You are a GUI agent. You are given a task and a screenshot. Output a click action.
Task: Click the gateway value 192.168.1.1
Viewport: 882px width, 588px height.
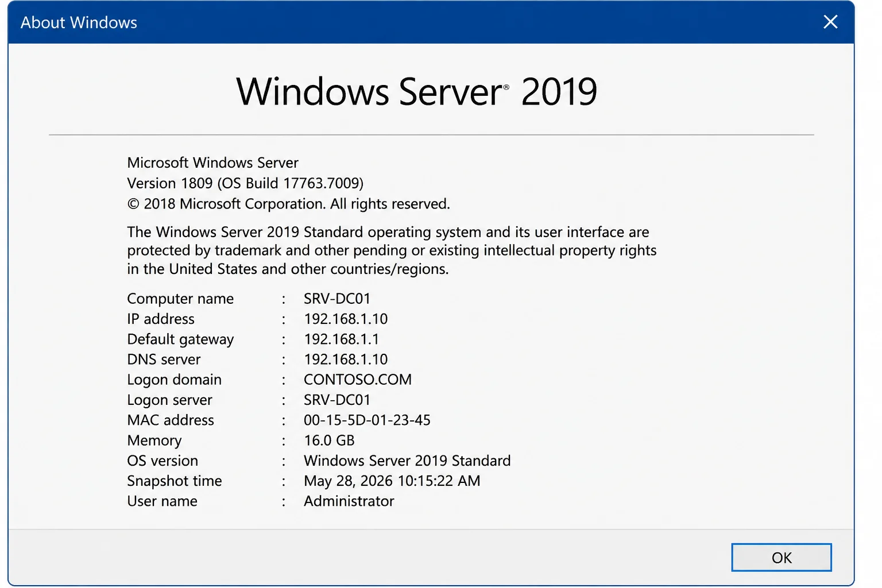click(x=341, y=339)
